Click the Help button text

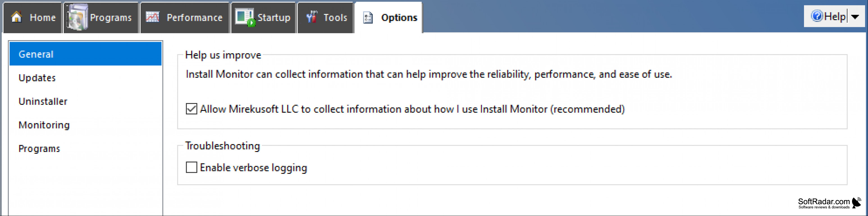point(835,17)
